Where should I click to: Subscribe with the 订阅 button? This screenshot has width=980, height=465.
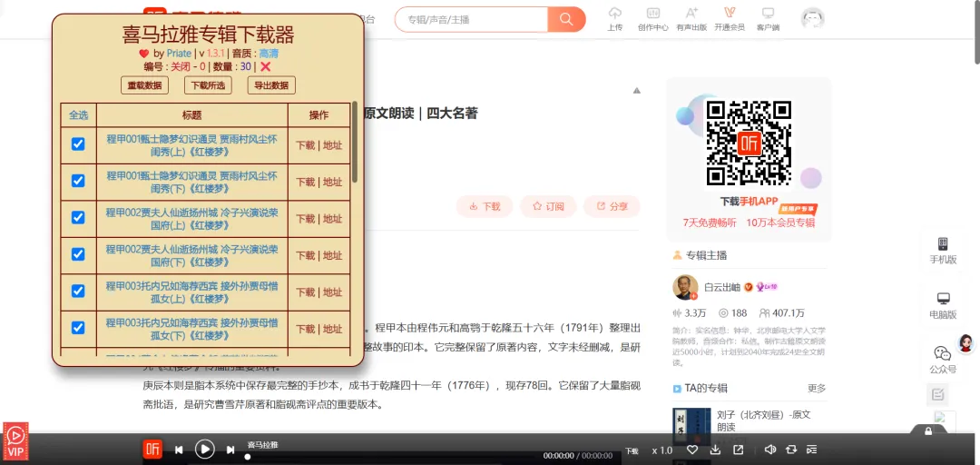click(548, 206)
